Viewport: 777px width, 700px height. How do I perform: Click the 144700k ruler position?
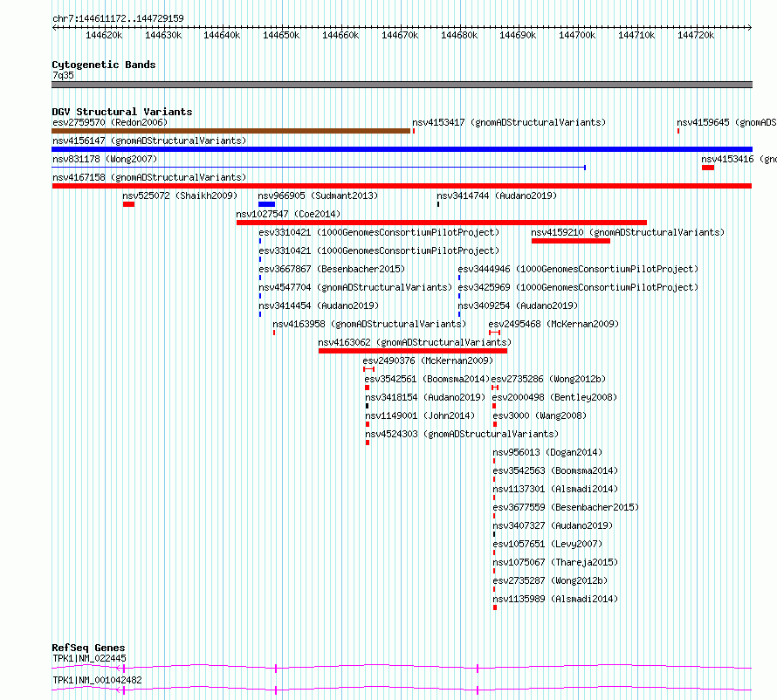point(577,35)
